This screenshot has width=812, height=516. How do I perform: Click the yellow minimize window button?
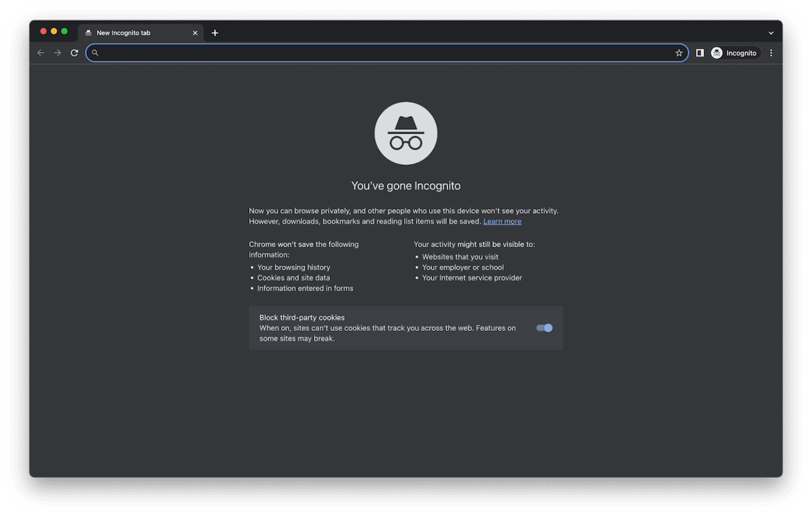[54, 31]
